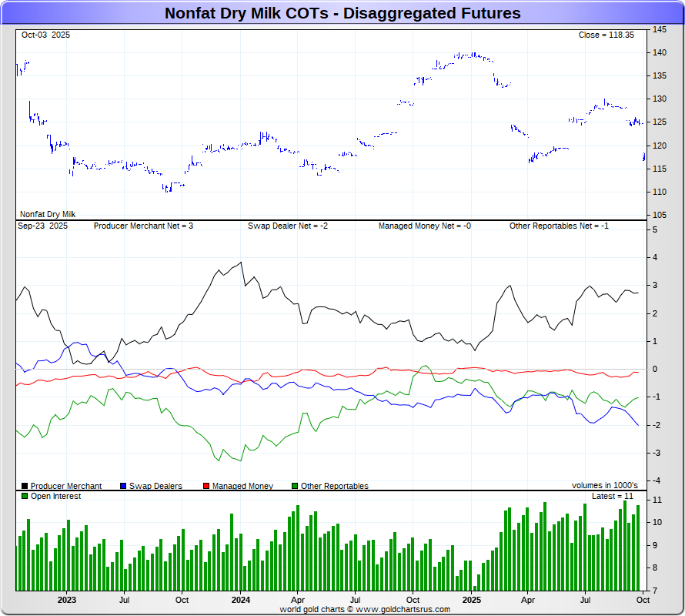Click the -4 tick on net positions axis
The height and width of the screenshot is (616, 685).
pos(657,480)
